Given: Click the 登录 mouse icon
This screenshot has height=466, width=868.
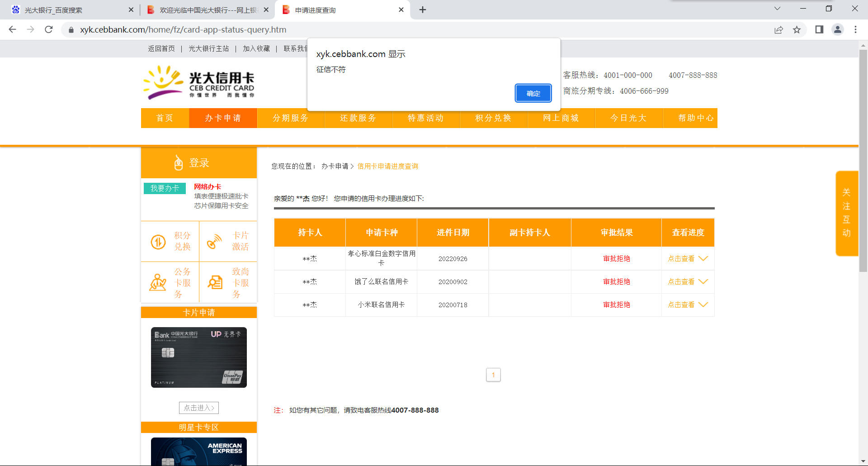Looking at the screenshot, I should [x=179, y=163].
